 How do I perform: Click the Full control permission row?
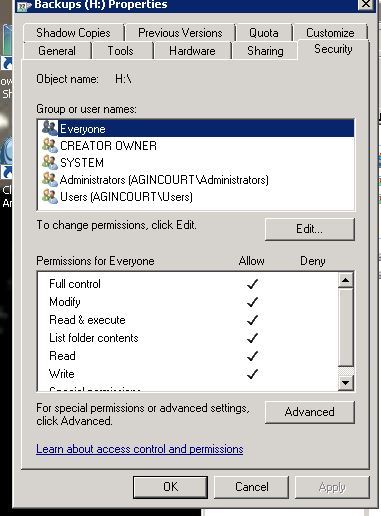(x=187, y=284)
